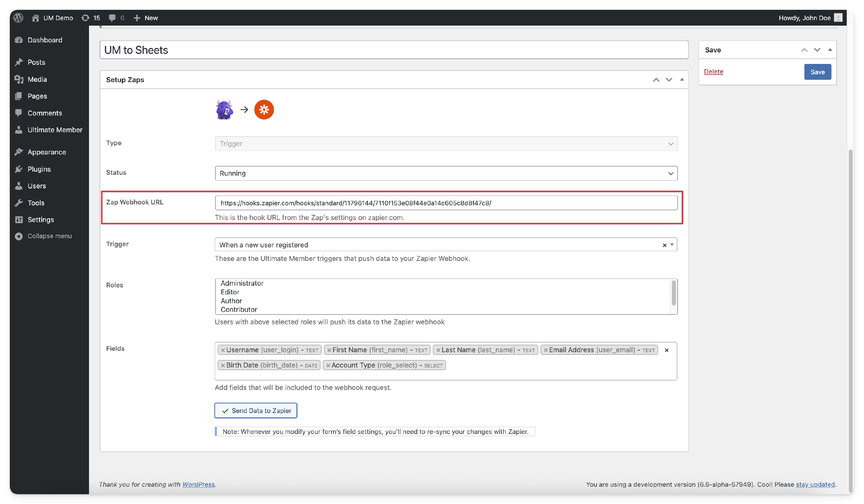Screen dimensions: 864x504
Task: Click the Settings sliders icon
Action: [19, 219]
